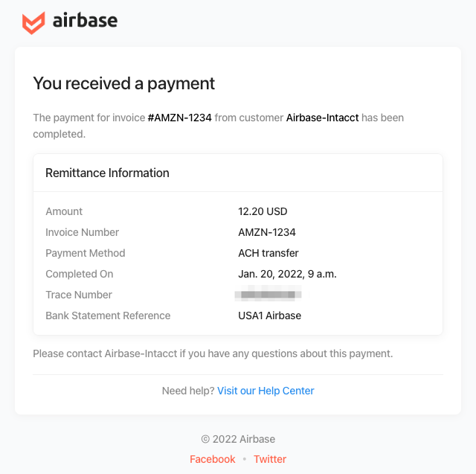Click the Please contact Airbase-Intacct note
Viewport: 476px width, 474px height.
(x=213, y=353)
